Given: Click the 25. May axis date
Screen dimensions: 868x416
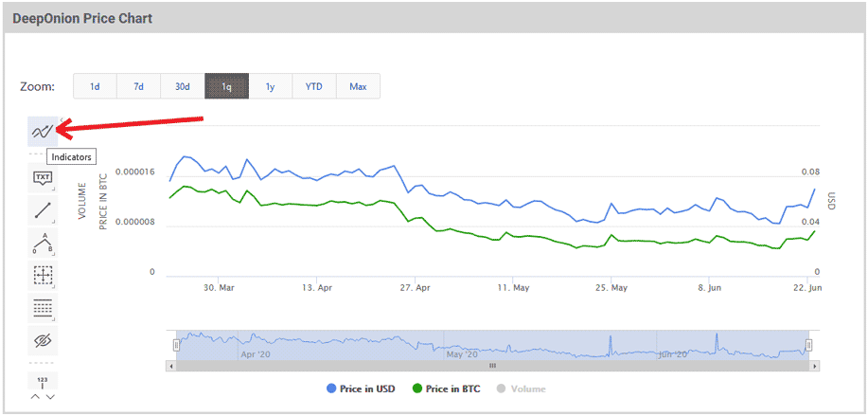Looking at the screenshot, I should 612,288.
